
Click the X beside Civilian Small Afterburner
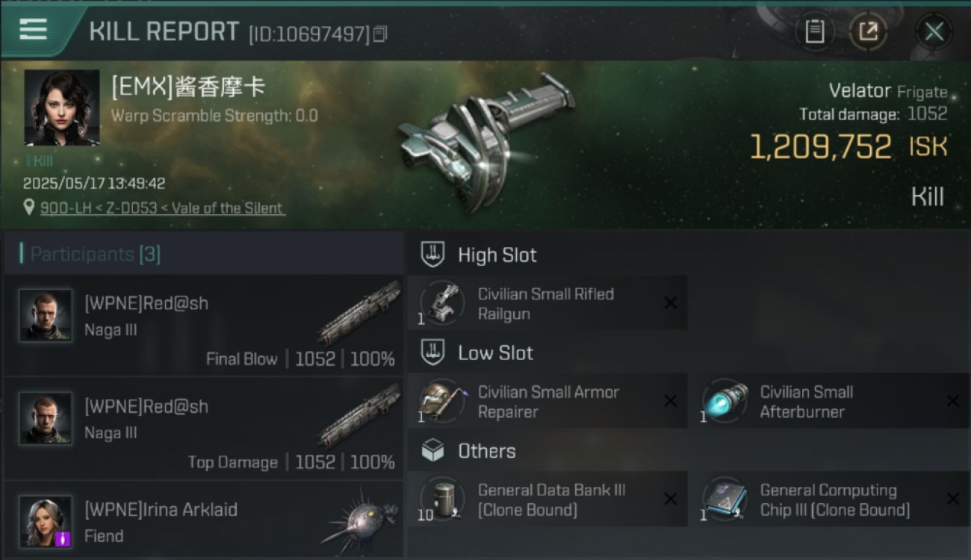tap(953, 401)
